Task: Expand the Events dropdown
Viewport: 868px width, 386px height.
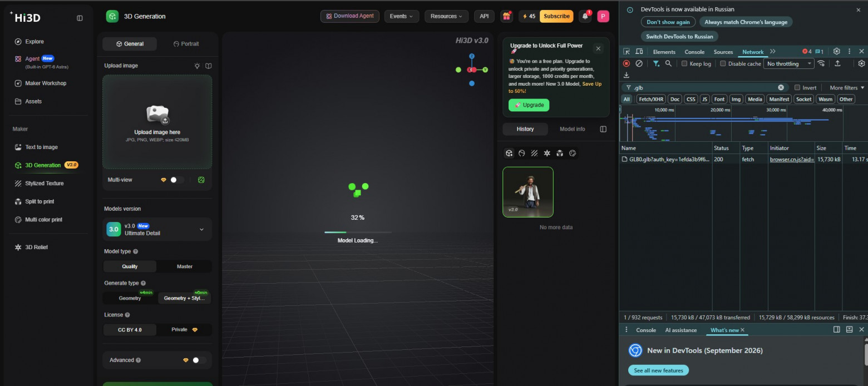Action: [402, 16]
